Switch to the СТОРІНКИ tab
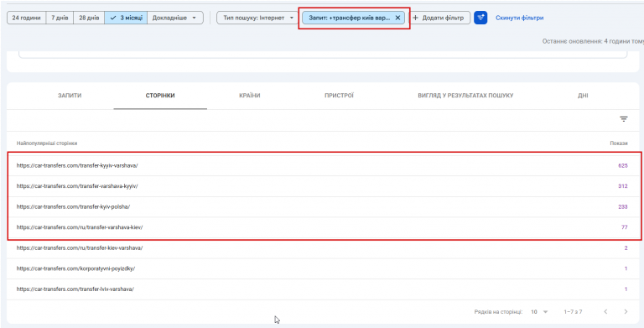The height and width of the screenshot is (328, 644). coord(160,96)
